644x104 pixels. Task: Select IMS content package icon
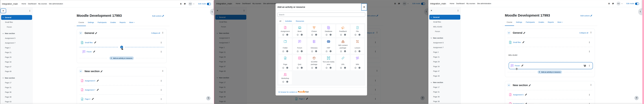[343, 42]
